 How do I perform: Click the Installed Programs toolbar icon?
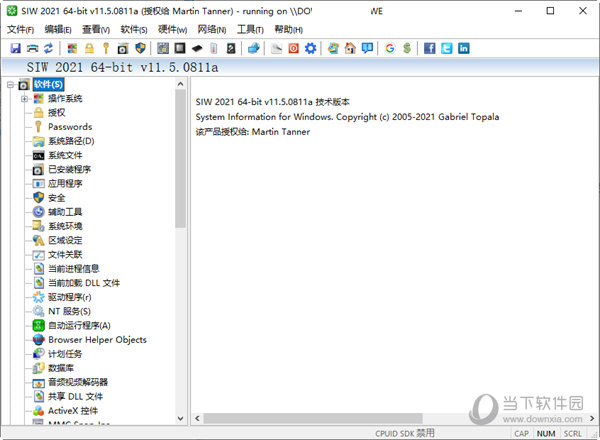click(123, 48)
